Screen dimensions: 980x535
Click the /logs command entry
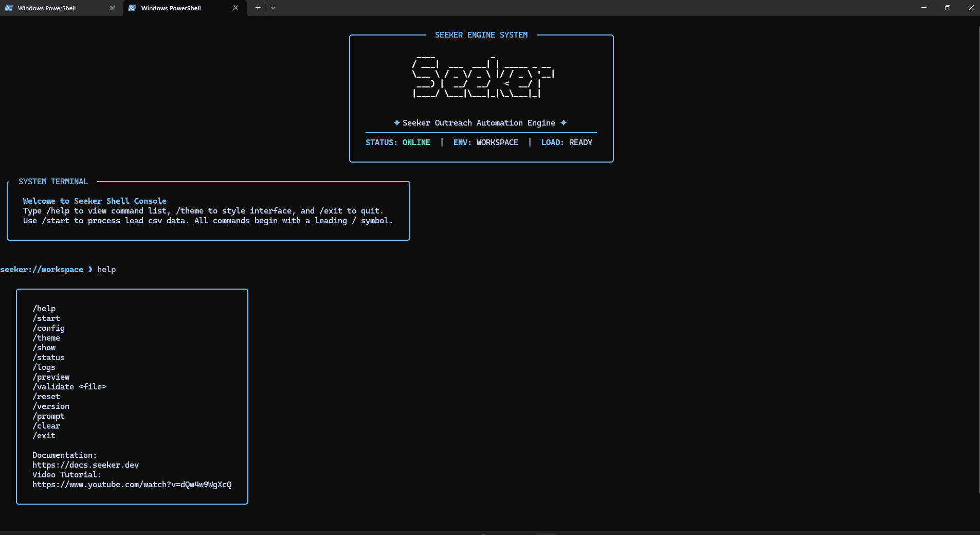pyautogui.click(x=44, y=367)
